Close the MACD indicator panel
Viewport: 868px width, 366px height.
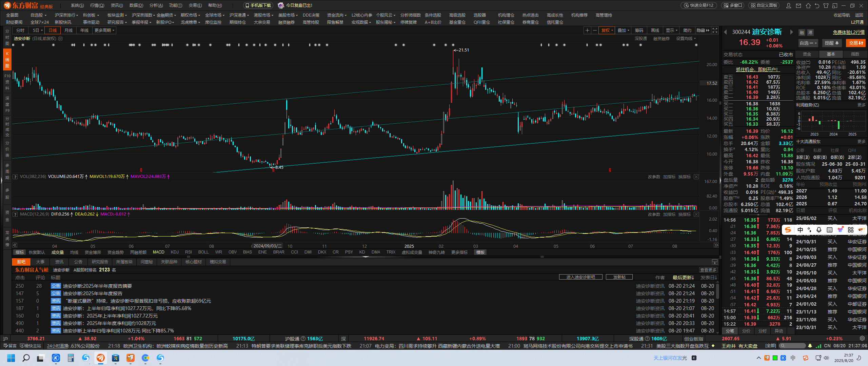coord(696,214)
